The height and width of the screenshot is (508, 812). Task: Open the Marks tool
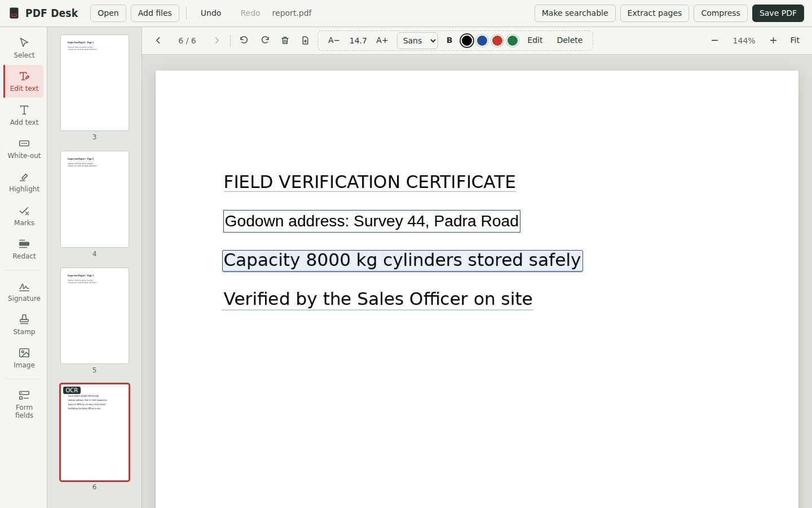point(24,216)
